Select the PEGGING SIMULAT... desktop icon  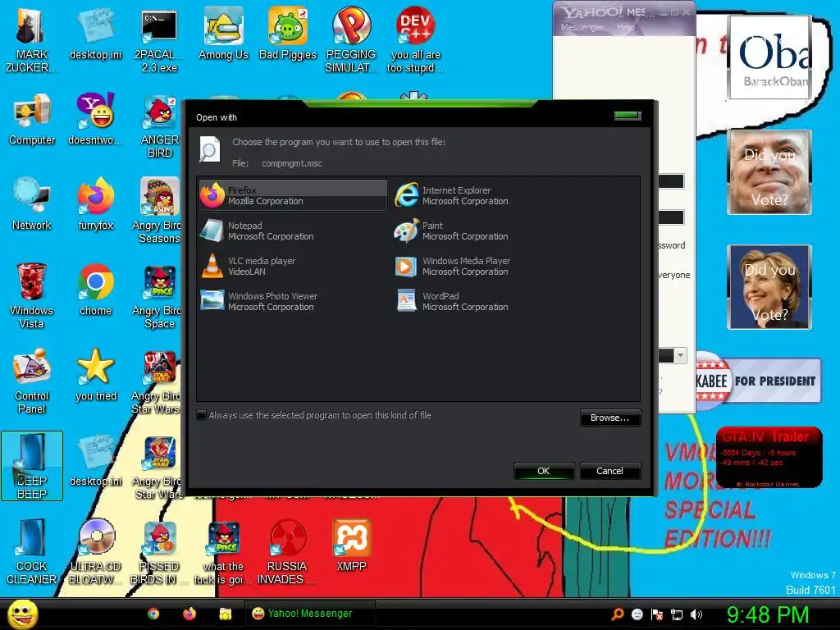click(x=351, y=40)
